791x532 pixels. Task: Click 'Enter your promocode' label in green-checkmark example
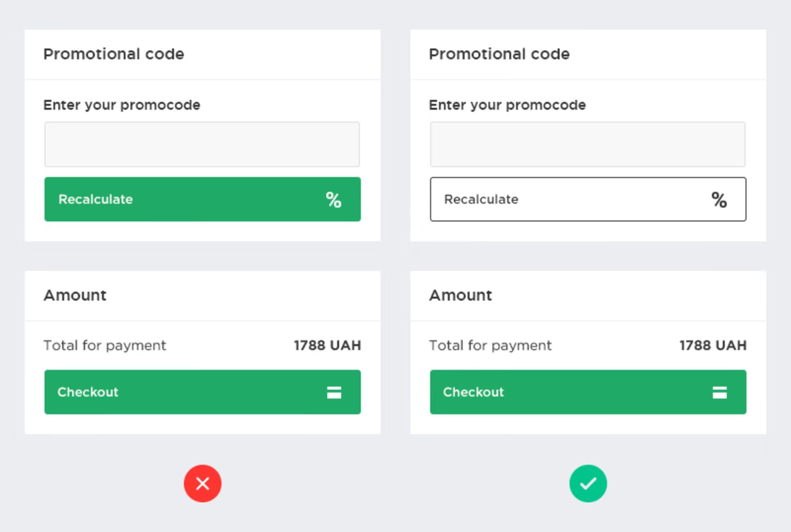[507, 105]
